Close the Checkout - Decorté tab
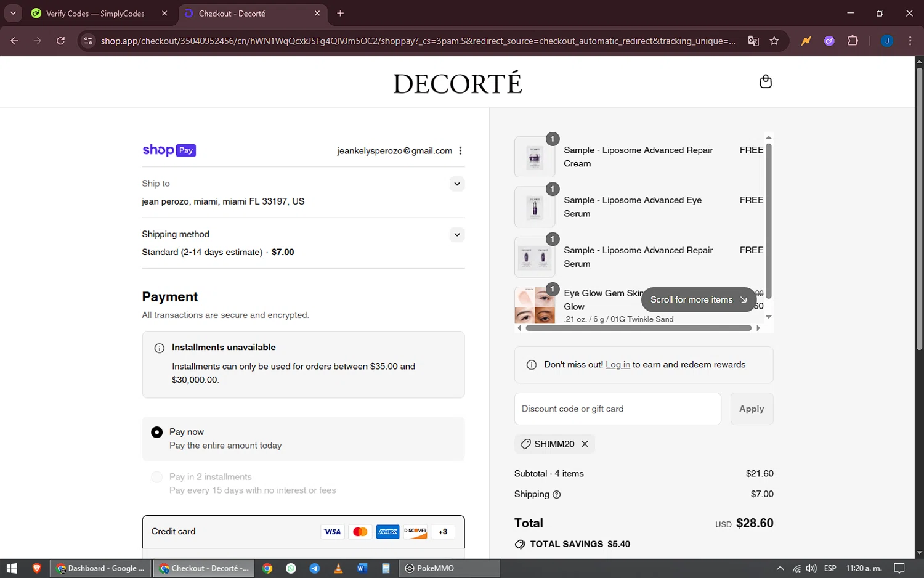924x578 pixels. [x=317, y=13]
